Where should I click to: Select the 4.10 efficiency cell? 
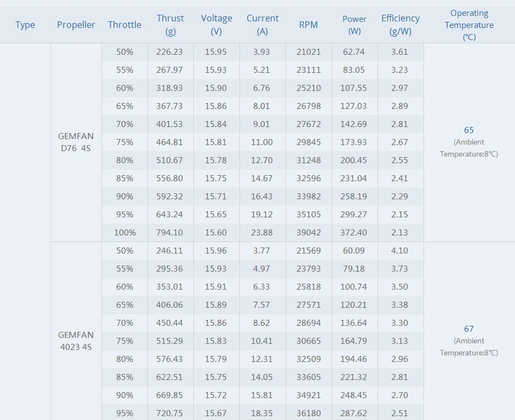tap(399, 251)
